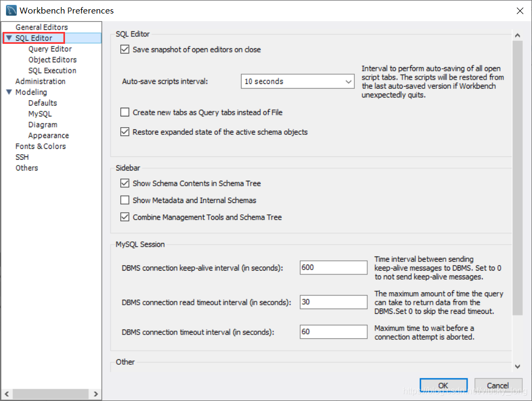Viewport: 532px width, 401px height.
Task: Click the 'Interval to perform auto-saving' description text
Action: pyautogui.click(x=433, y=82)
